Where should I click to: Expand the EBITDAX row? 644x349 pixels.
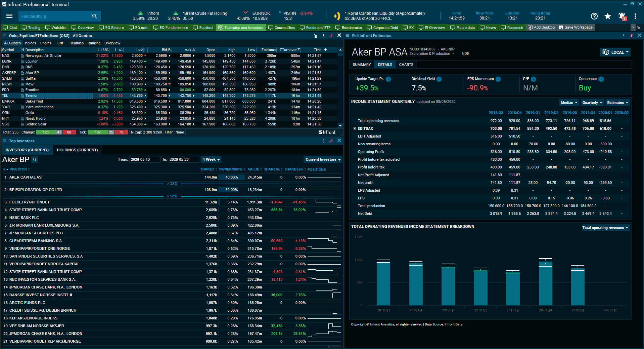coord(354,128)
